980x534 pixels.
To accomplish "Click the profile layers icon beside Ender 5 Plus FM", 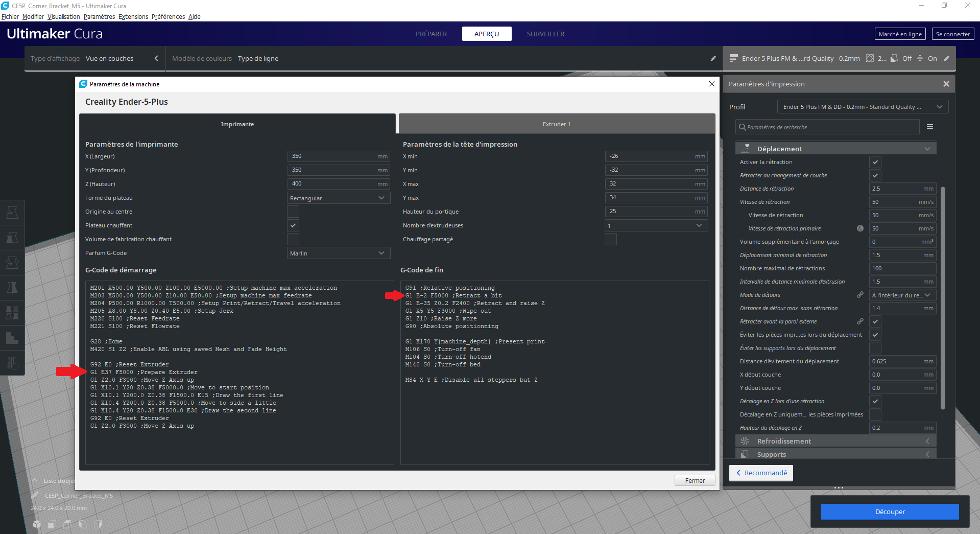I will coord(734,58).
